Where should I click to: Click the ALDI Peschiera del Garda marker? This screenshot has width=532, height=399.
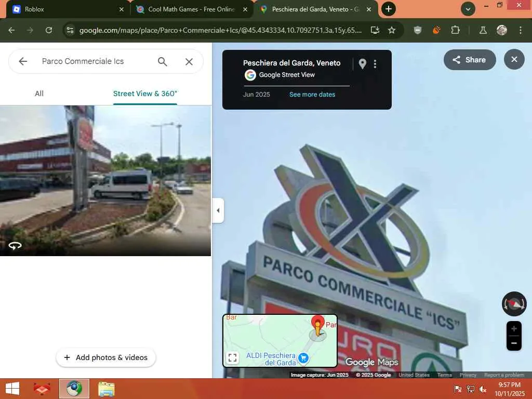point(303,357)
